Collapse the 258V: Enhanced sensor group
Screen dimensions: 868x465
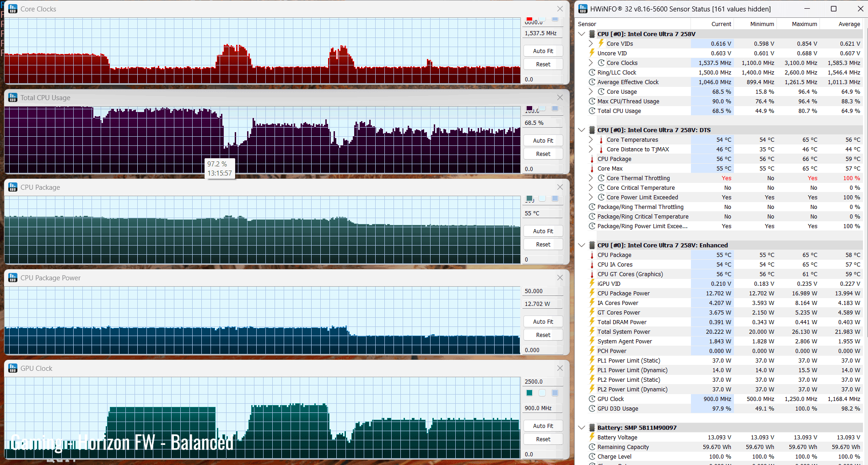582,245
